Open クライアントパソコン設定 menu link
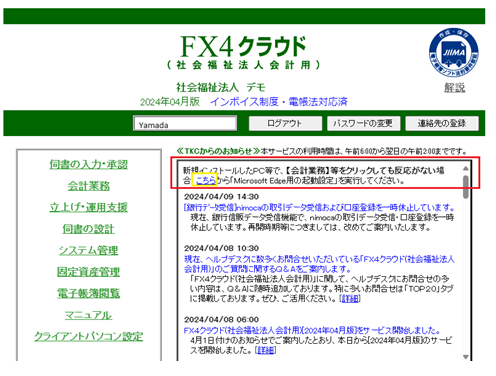 tap(89, 337)
